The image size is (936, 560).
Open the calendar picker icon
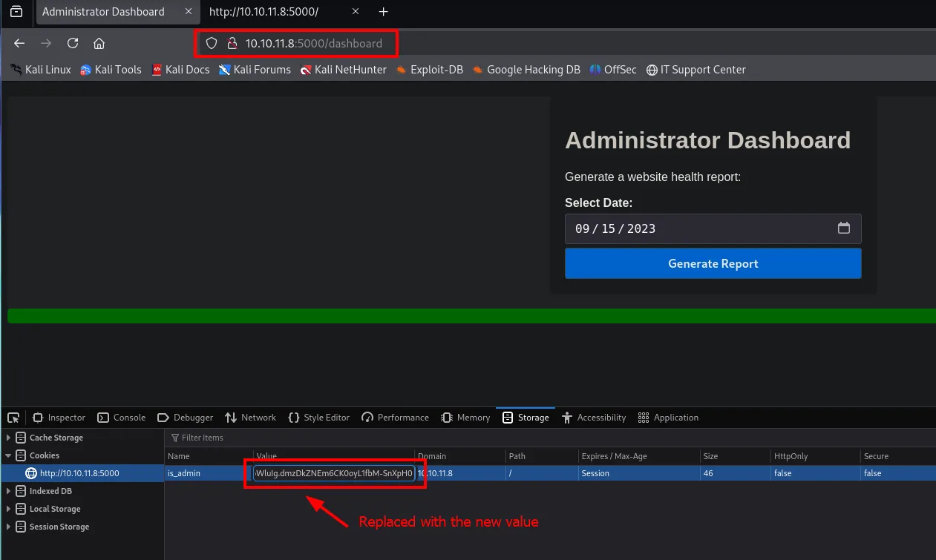[844, 228]
